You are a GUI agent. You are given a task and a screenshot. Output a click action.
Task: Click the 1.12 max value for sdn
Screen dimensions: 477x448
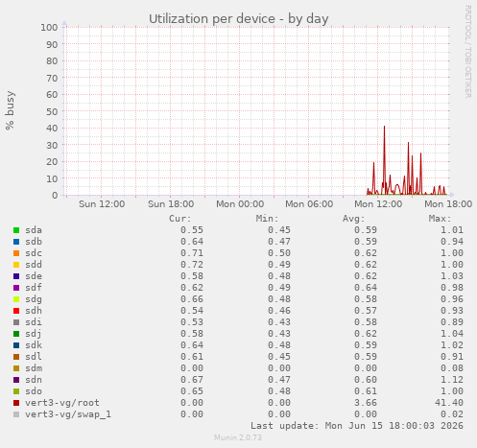[452, 380]
